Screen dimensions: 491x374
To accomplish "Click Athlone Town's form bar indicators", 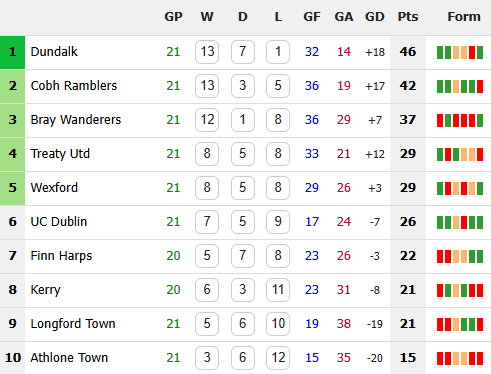I will [460, 358].
